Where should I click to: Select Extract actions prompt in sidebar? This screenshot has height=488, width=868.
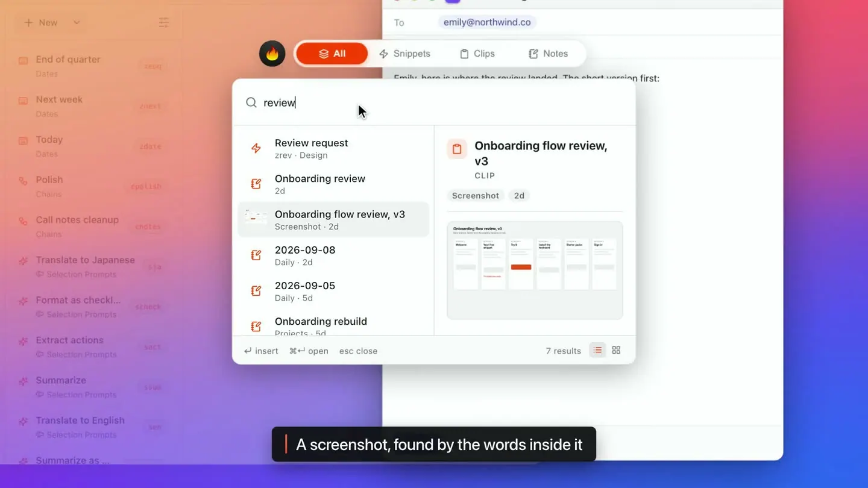92,346
